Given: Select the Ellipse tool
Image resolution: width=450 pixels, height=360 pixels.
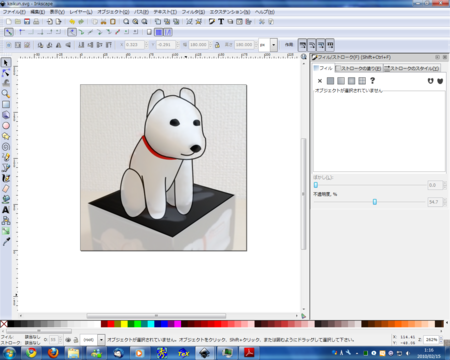Looking at the screenshot, I should point(6,126).
